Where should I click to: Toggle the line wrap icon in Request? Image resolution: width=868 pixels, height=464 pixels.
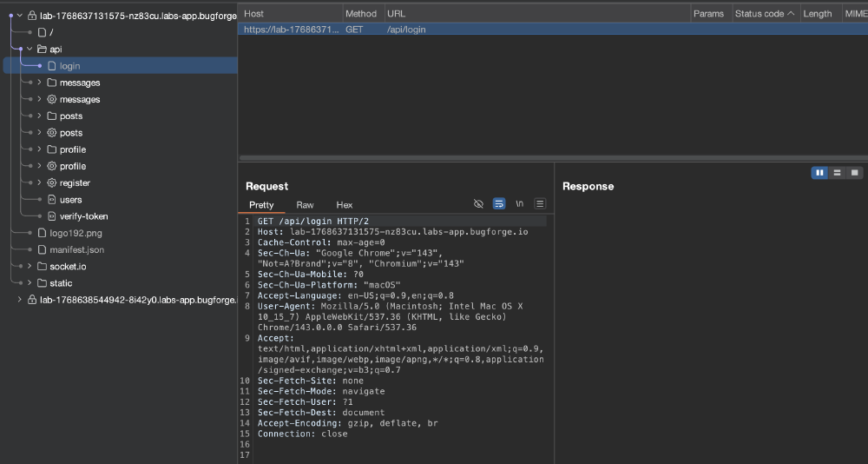(x=499, y=204)
